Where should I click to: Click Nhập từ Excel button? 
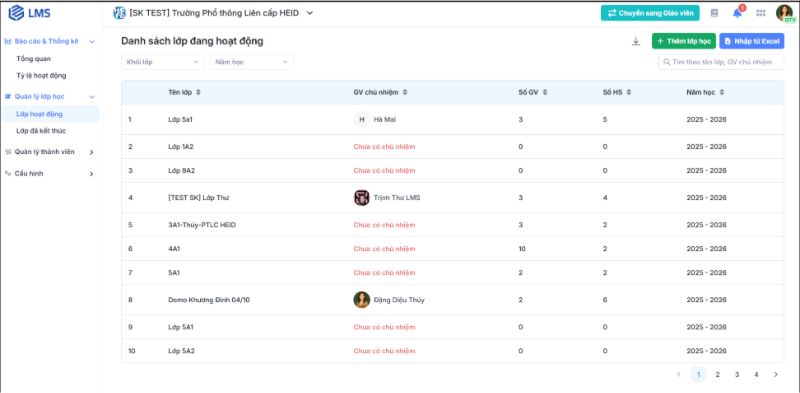pyautogui.click(x=752, y=41)
